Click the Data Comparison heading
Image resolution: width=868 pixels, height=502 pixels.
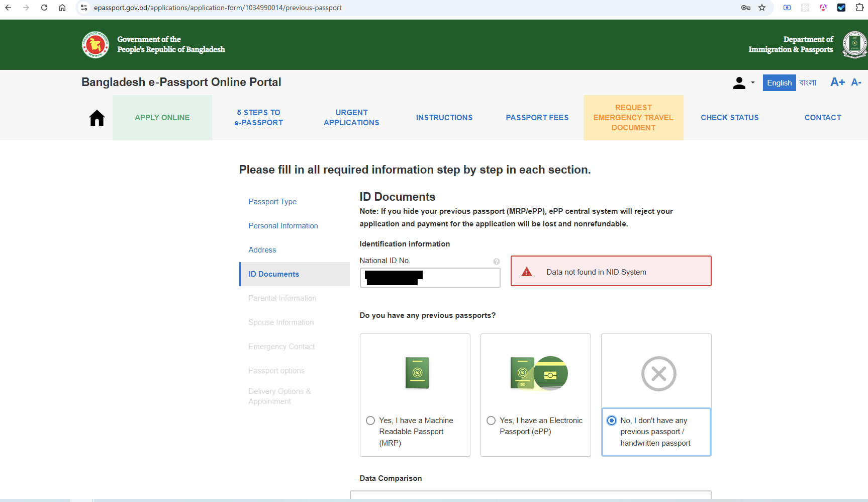click(x=391, y=478)
